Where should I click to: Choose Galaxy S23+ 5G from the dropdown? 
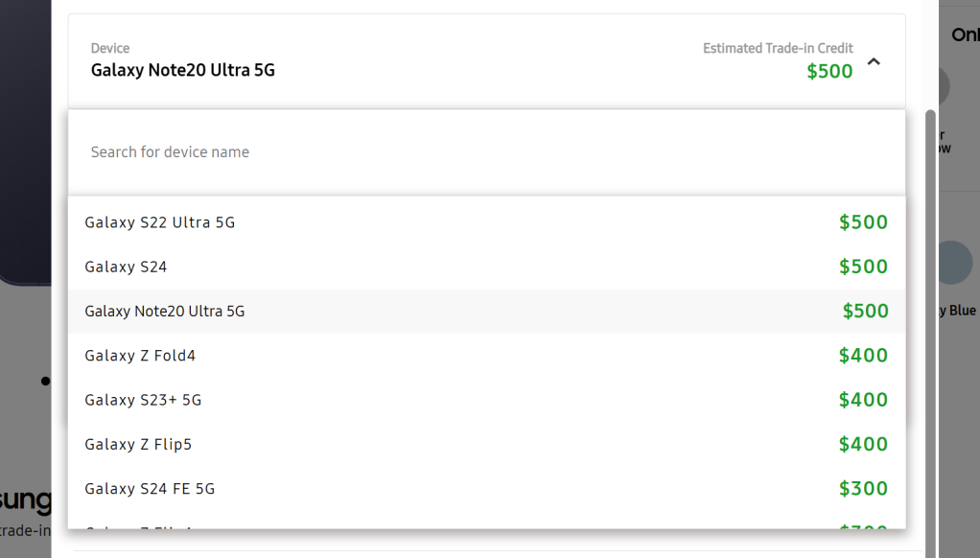(143, 400)
